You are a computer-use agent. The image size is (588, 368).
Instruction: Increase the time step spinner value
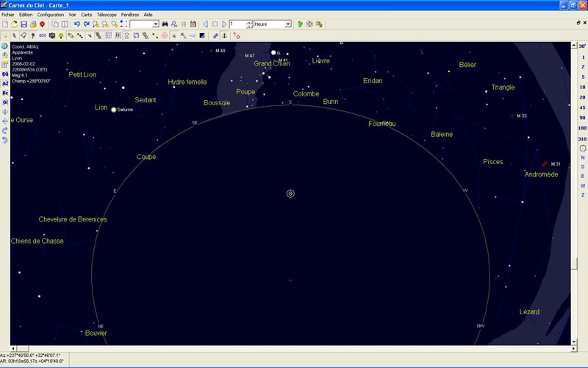[250, 22]
